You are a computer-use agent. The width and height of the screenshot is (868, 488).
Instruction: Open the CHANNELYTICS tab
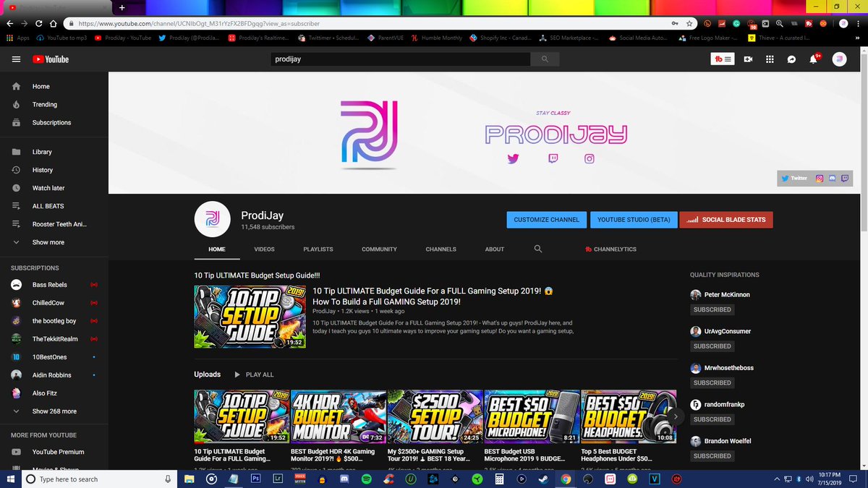[x=611, y=249]
